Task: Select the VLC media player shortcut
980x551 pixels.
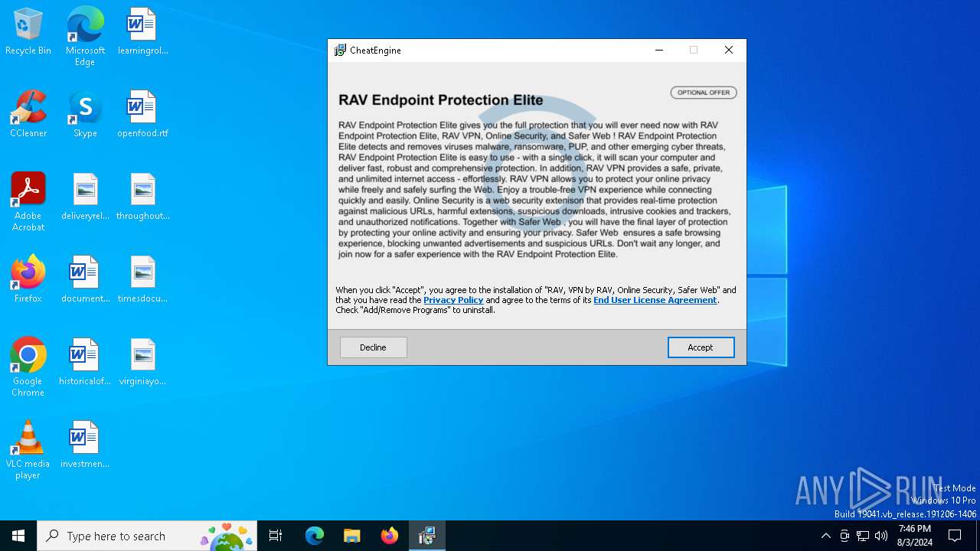Action: point(28,450)
